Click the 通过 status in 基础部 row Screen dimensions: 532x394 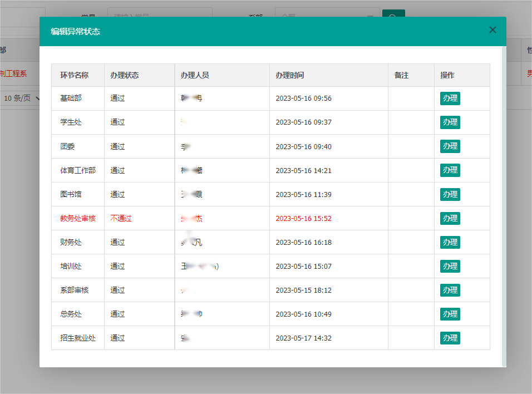[117, 98]
